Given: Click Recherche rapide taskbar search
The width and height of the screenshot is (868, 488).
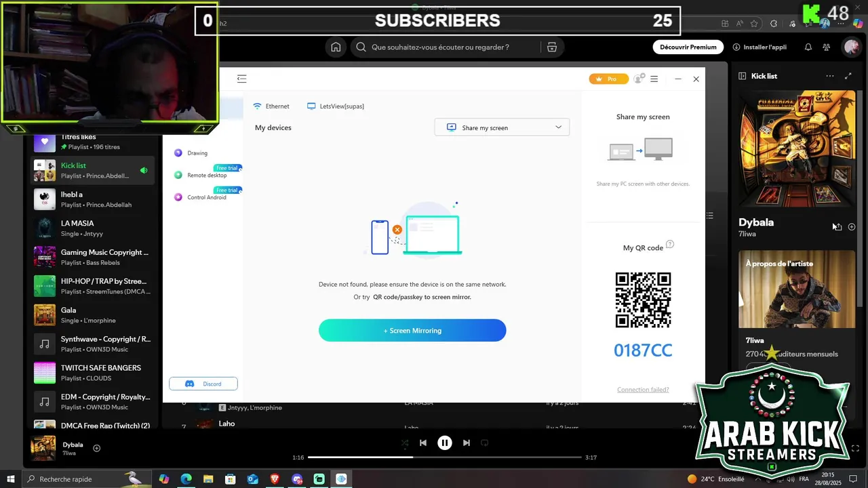Looking at the screenshot, I should 85,479.
